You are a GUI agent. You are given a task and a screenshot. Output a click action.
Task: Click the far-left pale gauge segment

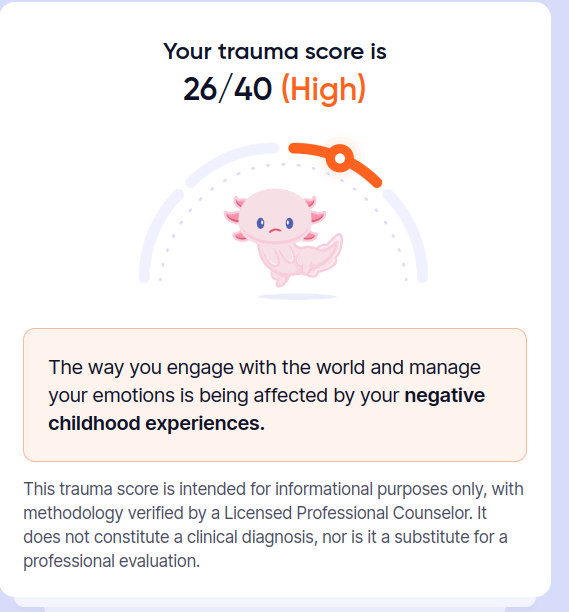click(x=160, y=235)
